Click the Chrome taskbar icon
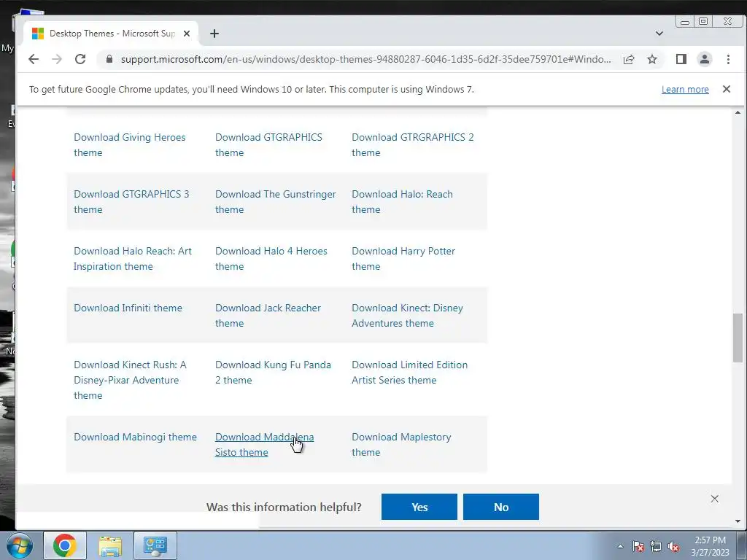 tap(65, 545)
